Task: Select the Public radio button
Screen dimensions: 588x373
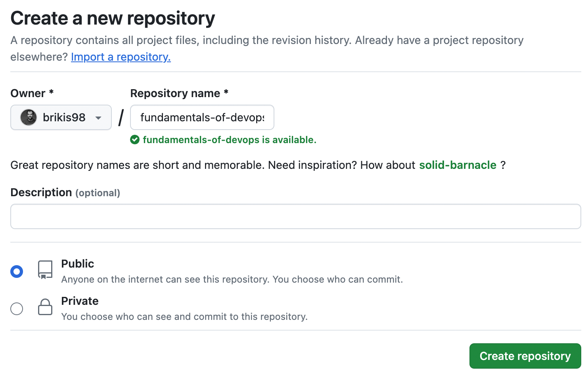Action: (x=17, y=272)
